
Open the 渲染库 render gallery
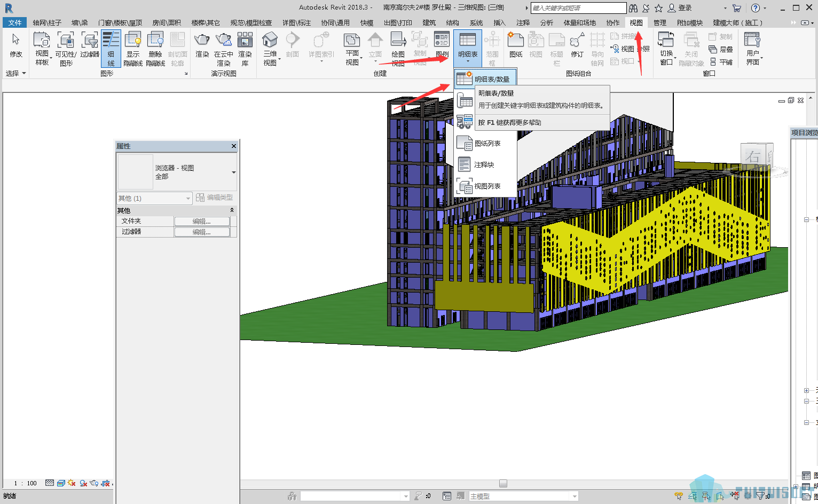pos(245,48)
